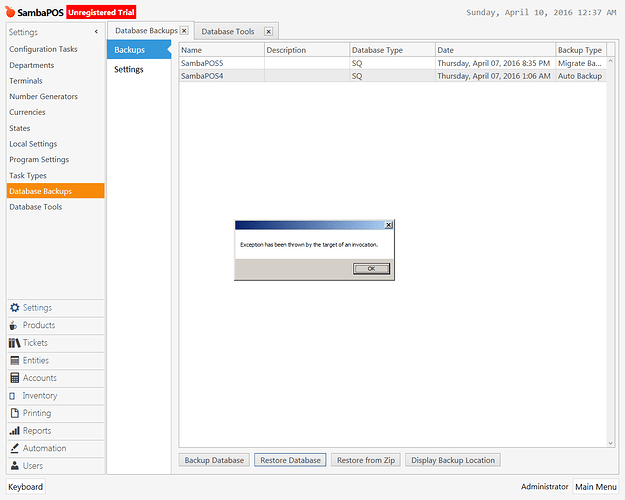The image size is (625, 500).
Task: Collapse the Settings sidebar with arrow
Action: coord(96,31)
